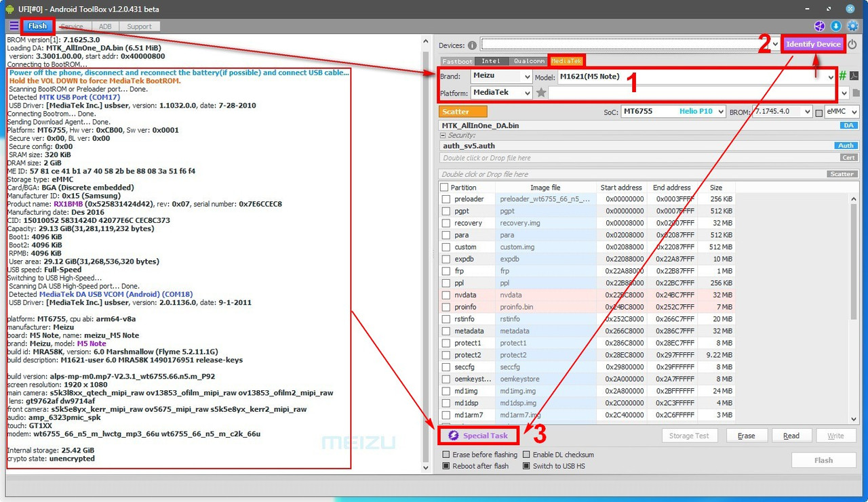
Task: Check the frp partition checkbox
Action: click(446, 271)
